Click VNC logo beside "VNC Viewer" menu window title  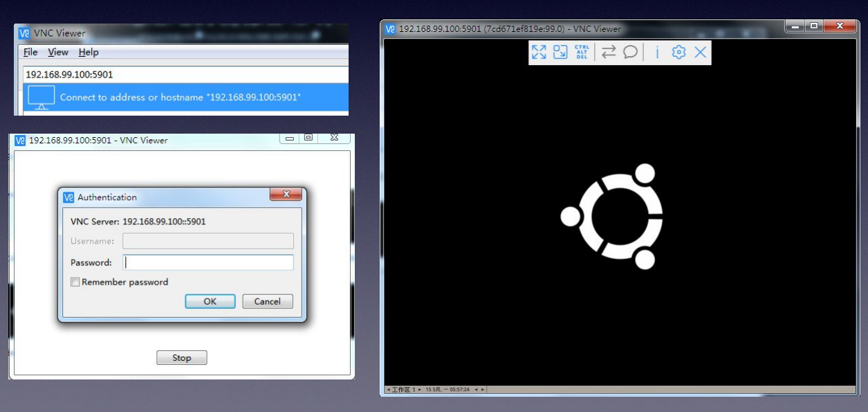tap(25, 33)
